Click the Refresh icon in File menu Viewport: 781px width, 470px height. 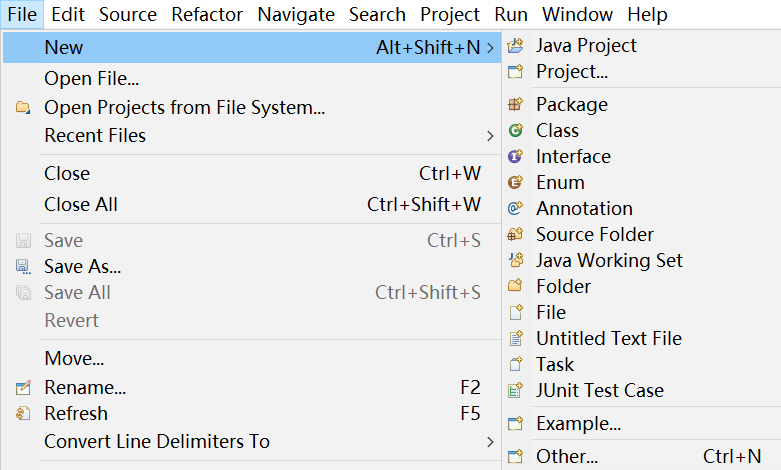pyautogui.click(x=23, y=413)
